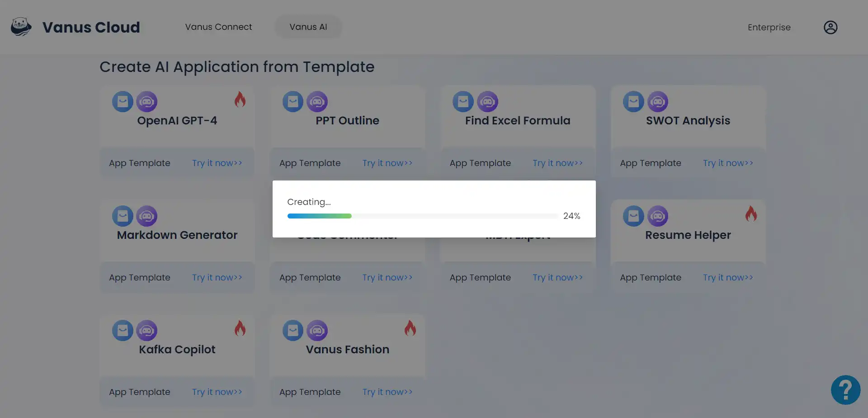
Task: Click OpenAI GPT-4 card's blue mail icon
Action: coord(123,102)
